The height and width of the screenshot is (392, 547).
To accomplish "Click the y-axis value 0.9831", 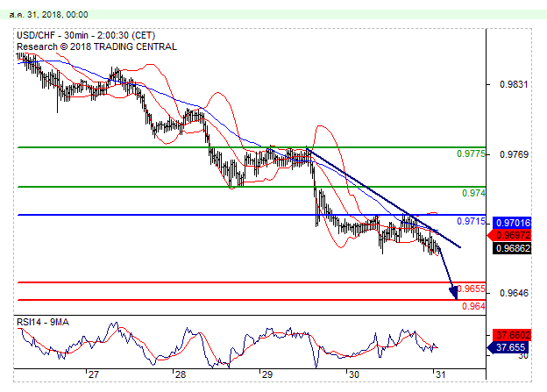I will point(514,84).
